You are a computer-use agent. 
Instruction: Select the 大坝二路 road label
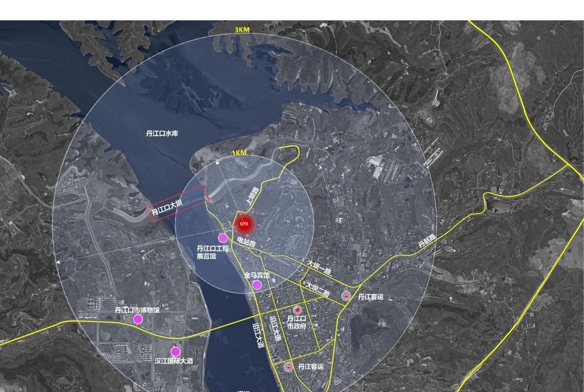[x=318, y=289]
